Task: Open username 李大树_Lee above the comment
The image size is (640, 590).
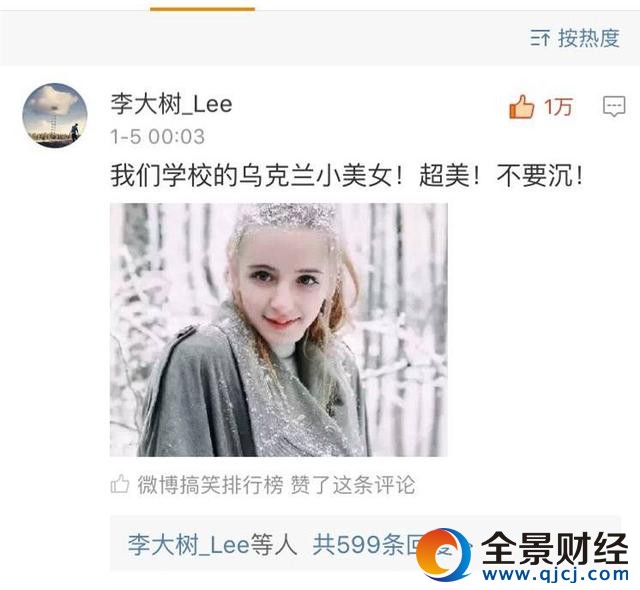Action: click(x=171, y=104)
